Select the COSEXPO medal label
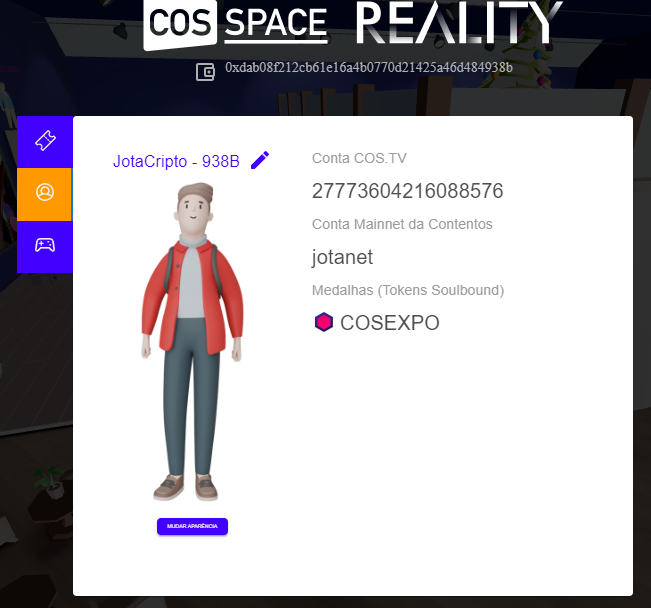This screenshot has width=651, height=608. pos(389,323)
